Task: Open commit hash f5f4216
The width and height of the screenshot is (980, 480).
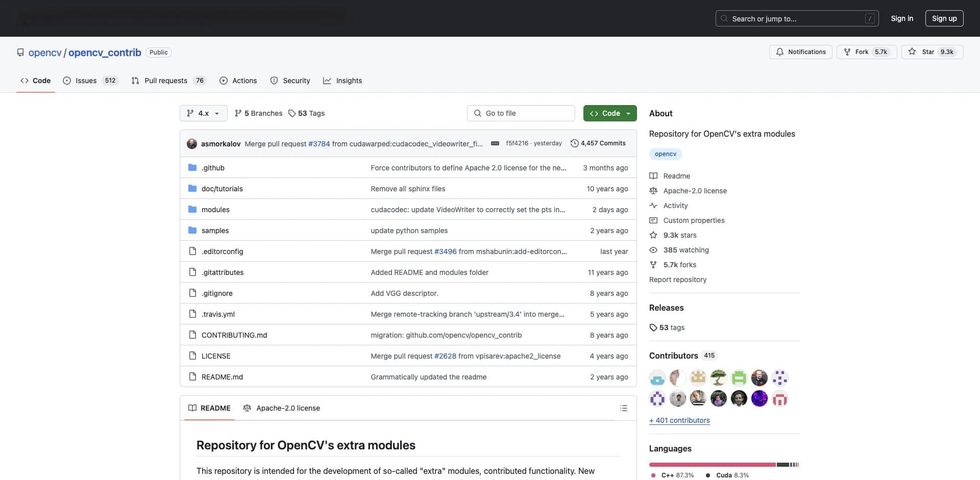Action: (517, 143)
